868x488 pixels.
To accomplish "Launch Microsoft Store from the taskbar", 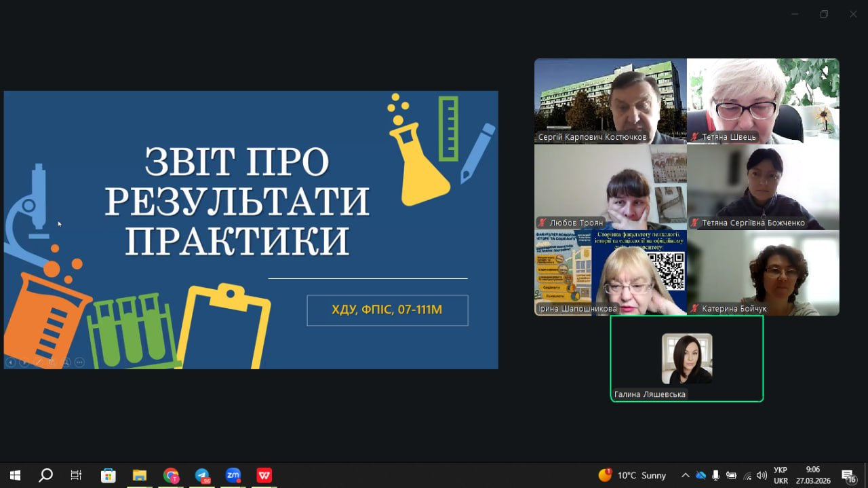I will [x=108, y=475].
